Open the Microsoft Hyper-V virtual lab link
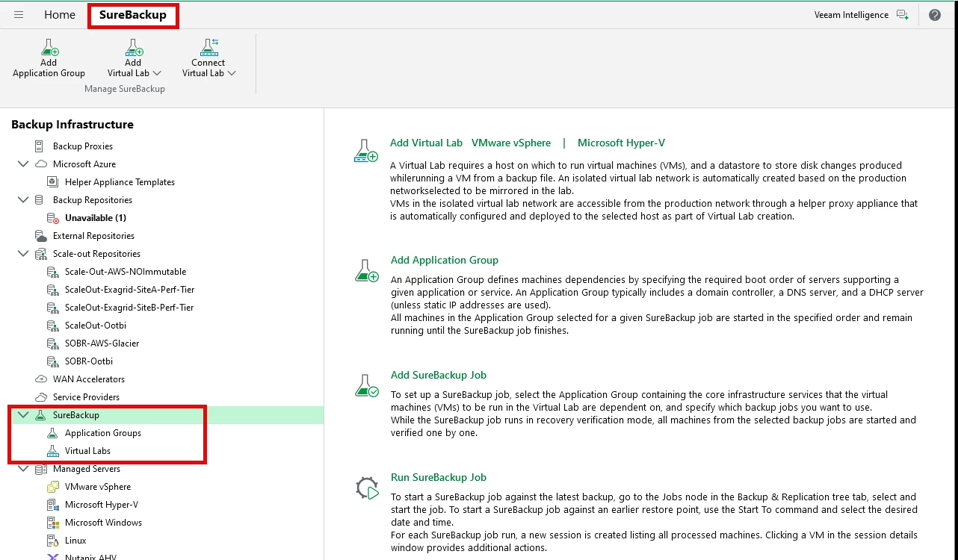 (x=621, y=143)
